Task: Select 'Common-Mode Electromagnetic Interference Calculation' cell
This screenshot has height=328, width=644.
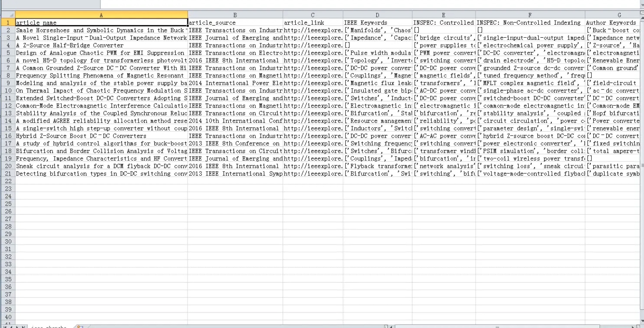Action: tap(101, 106)
